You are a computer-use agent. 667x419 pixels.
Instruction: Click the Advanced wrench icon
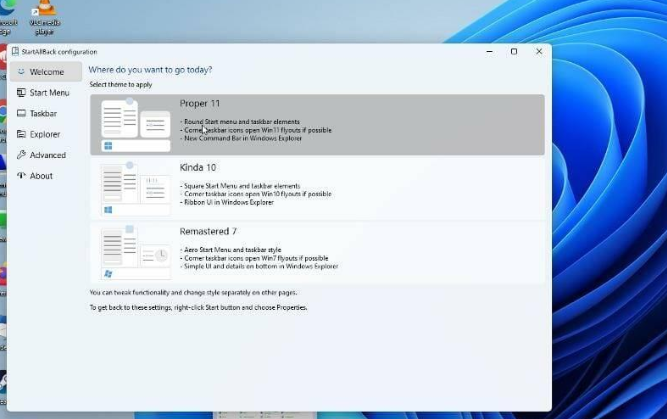pyautogui.click(x=21, y=155)
